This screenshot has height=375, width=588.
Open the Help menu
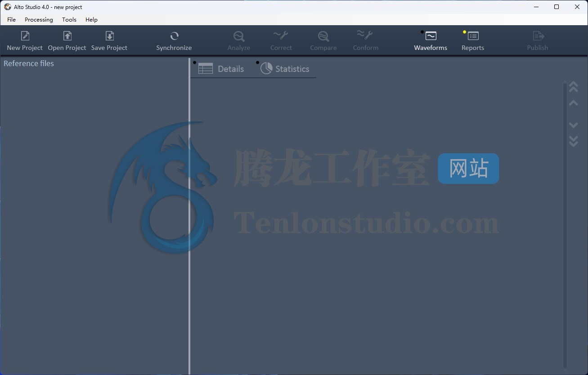click(91, 19)
